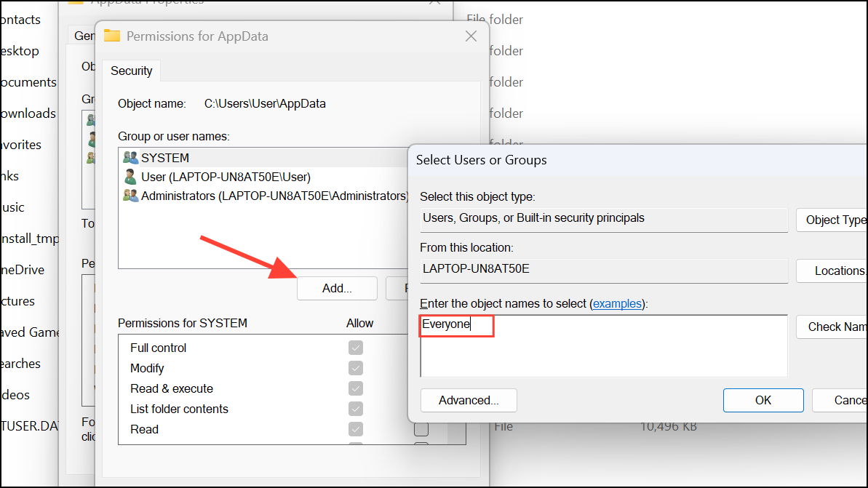
Task: Switch to the Security tab
Action: (x=131, y=71)
